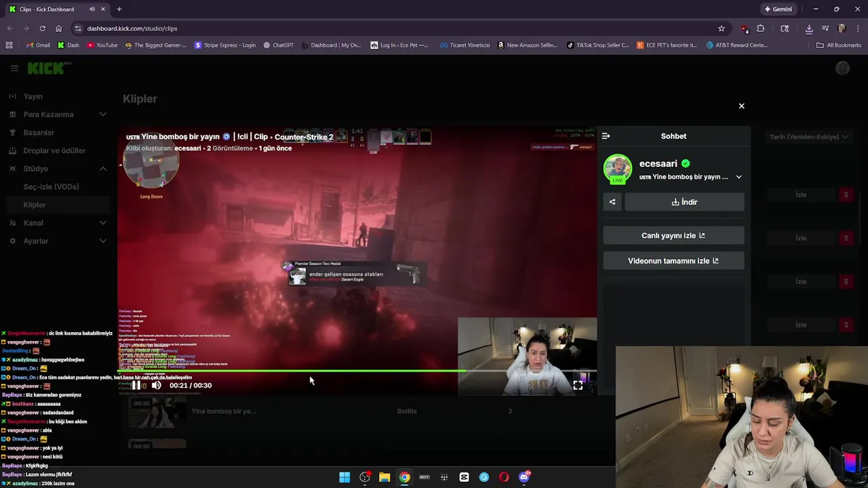Open the Chrome extensions puzzle icon
Image resolution: width=868 pixels, height=488 pixels.
[760, 28]
